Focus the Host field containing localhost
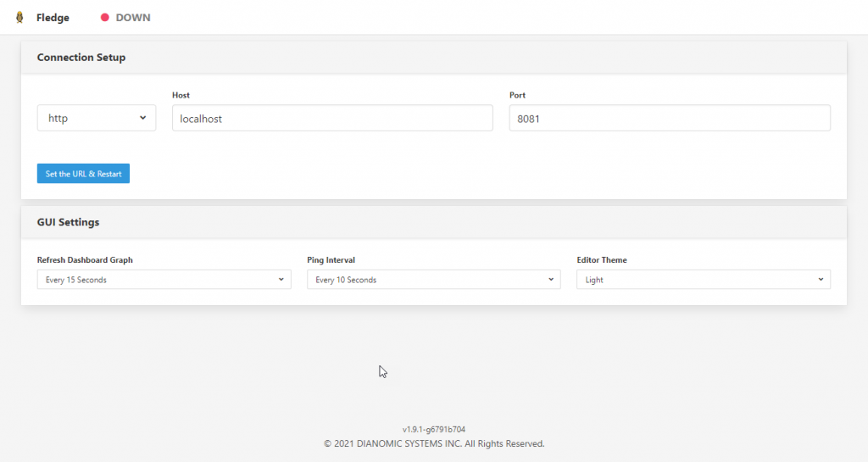 (x=332, y=118)
